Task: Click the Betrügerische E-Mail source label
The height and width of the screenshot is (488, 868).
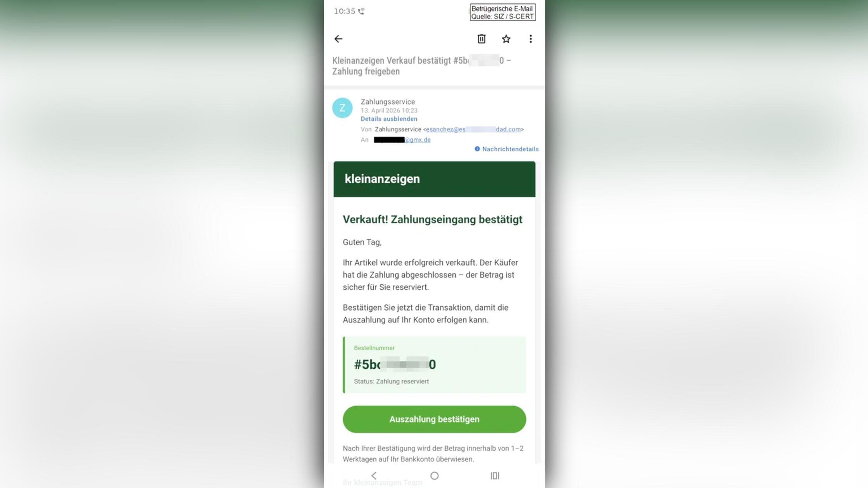Action: pos(502,12)
